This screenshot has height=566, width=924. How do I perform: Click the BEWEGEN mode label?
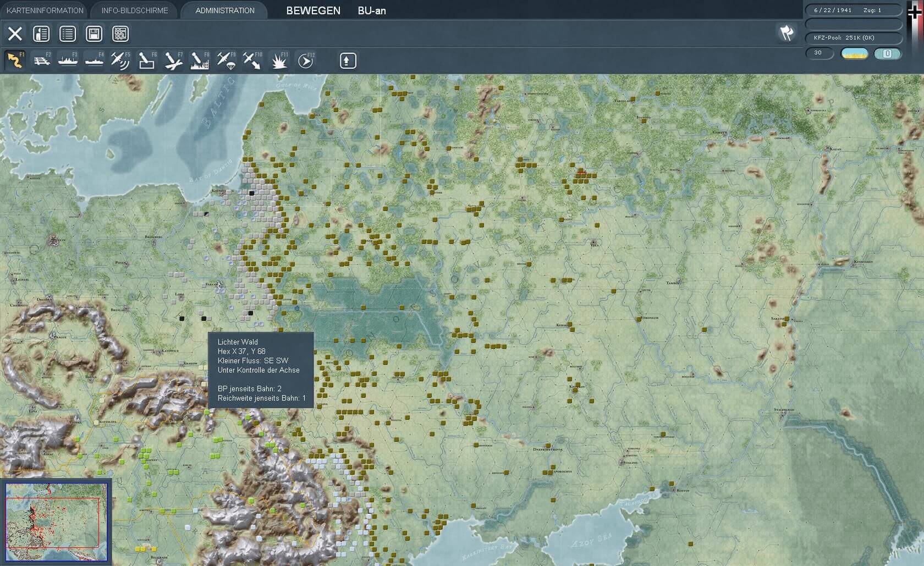click(x=313, y=10)
